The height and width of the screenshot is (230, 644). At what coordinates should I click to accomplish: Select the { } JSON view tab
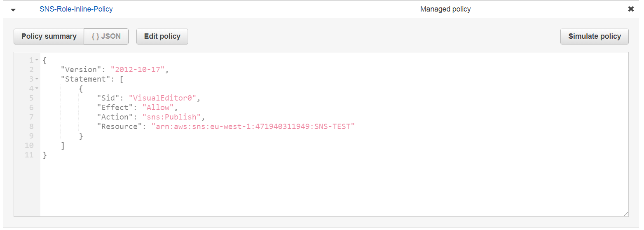(106, 36)
